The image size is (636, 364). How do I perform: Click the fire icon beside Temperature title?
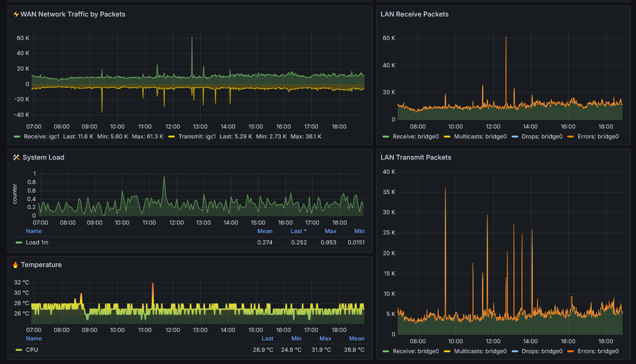click(16, 265)
